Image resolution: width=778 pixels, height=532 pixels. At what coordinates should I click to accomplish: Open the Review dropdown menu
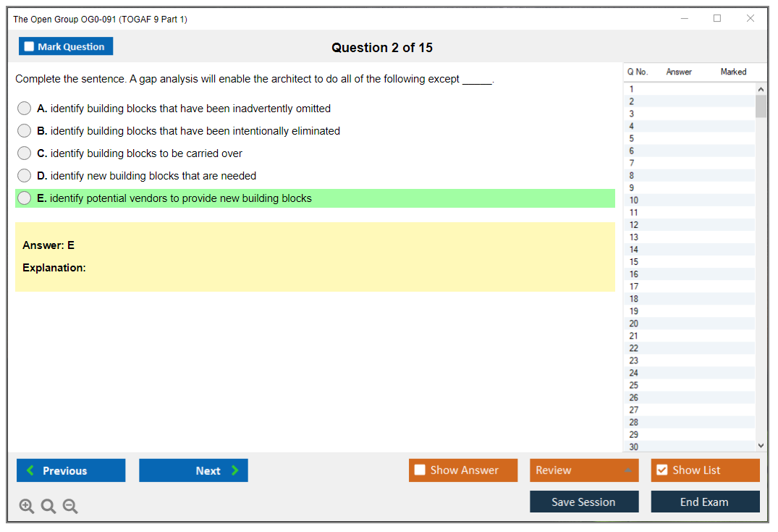(x=584, y=470)
